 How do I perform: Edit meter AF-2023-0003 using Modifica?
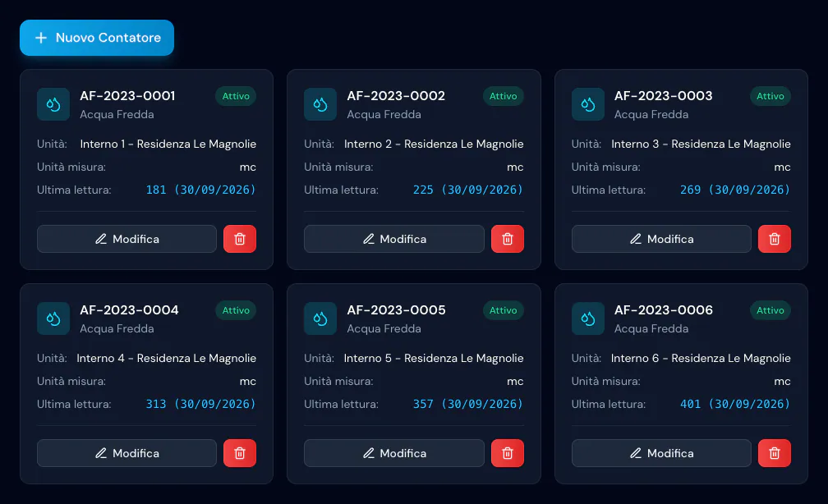pyautogui.click(x=662, y=239)
